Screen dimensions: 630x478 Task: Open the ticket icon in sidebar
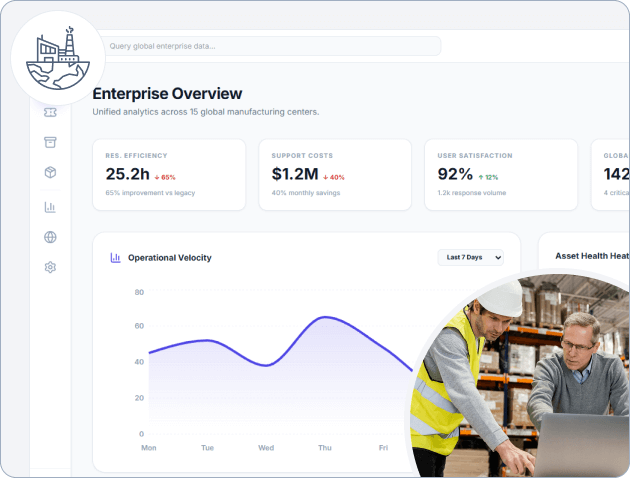(50, 112)
